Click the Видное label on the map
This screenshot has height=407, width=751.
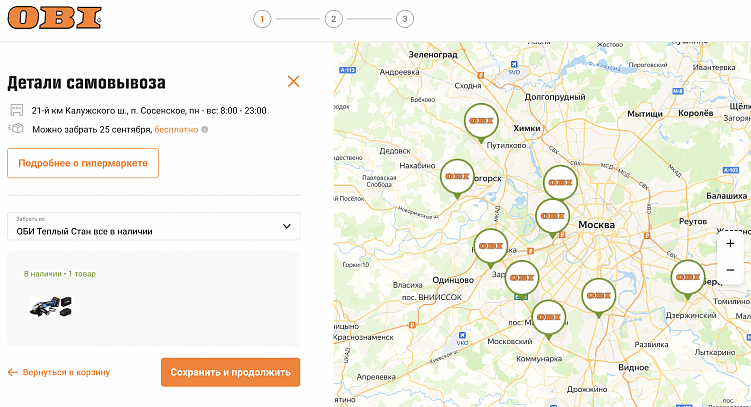633,367
